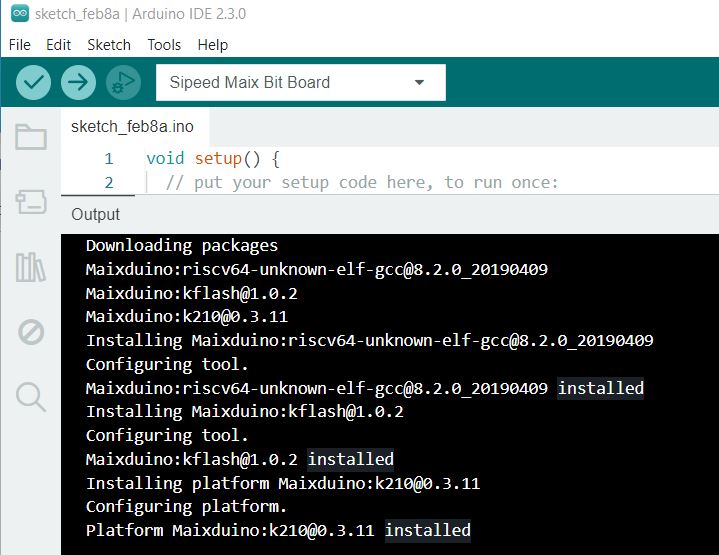This screenshot has height=555, width=719.
Task: Click the board selector dropdown arrow
Action: pos(419,83)
